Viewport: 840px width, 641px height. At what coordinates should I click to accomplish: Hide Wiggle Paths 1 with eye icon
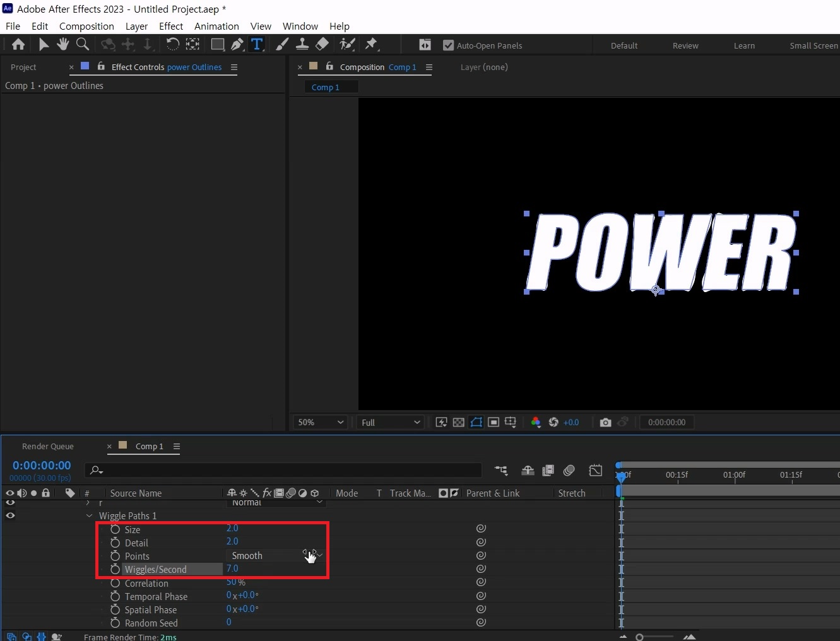pyautogui.click(x=10, y=515)
